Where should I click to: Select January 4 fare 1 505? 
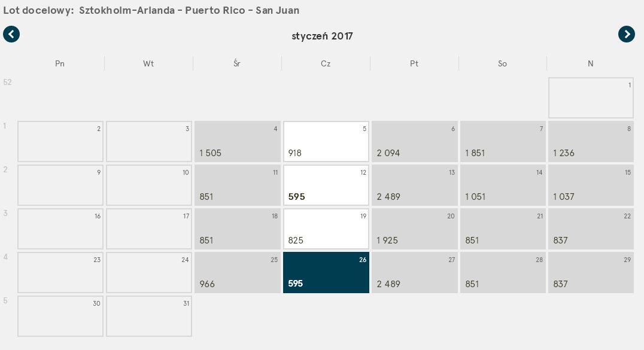(x=238, y=141)
